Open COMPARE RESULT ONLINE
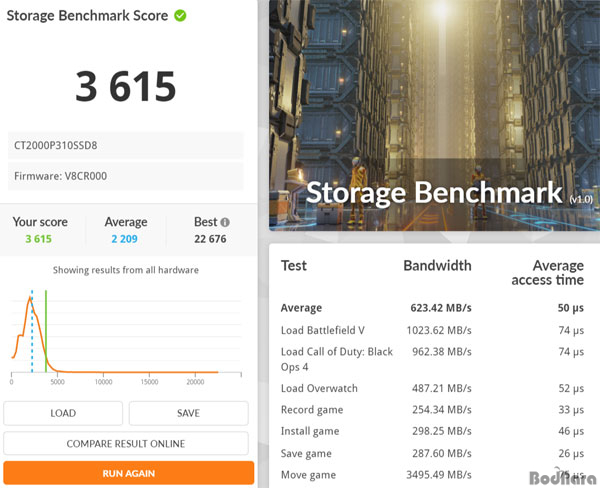Image resolution: width=600 pixels, height=488 pixels. coord(126,443)
